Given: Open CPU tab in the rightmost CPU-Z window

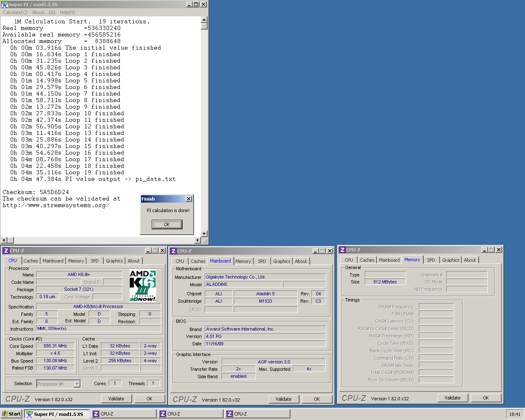Looking at the screenshot, I should pyautogui.click(x=349, y=260).
